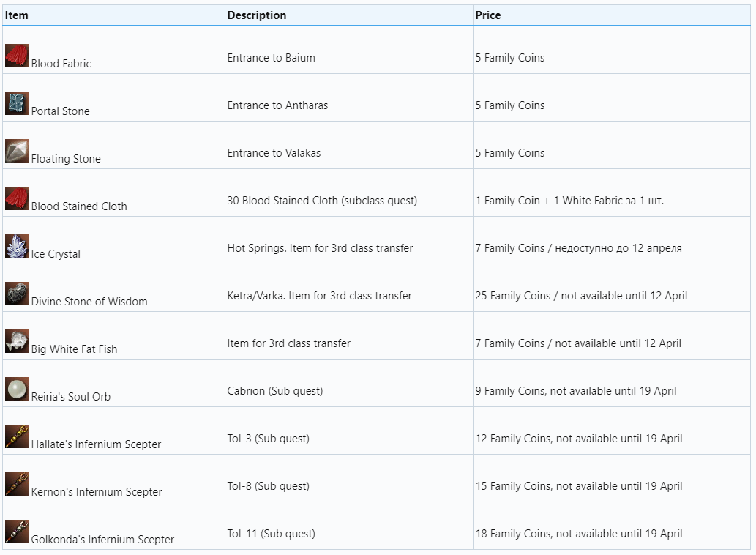Select the "Cabrion (Sub quest)" description text
The image size is (756, 555).
[274, 391]
